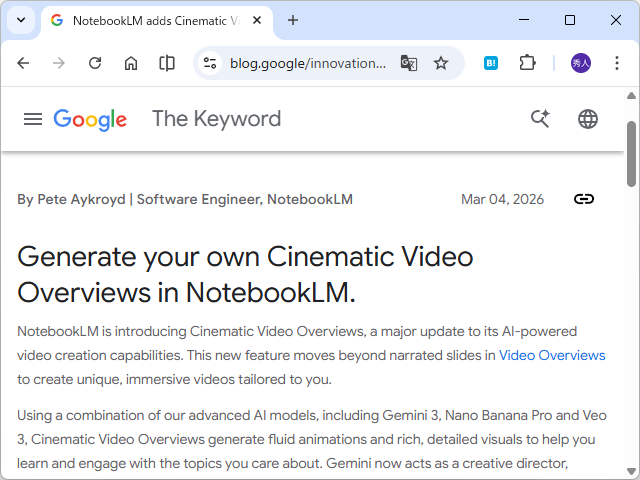640x480 pixels.
Task: Expand the tab search dropdown
Action: (21, 20)
